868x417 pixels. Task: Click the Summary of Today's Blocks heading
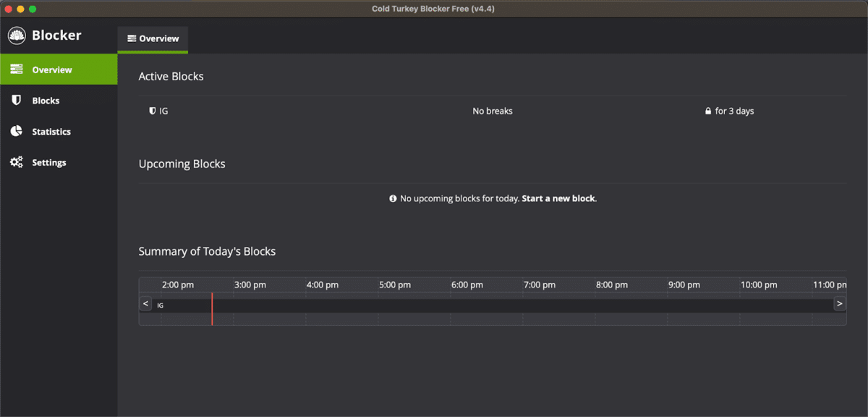(207, 251)
